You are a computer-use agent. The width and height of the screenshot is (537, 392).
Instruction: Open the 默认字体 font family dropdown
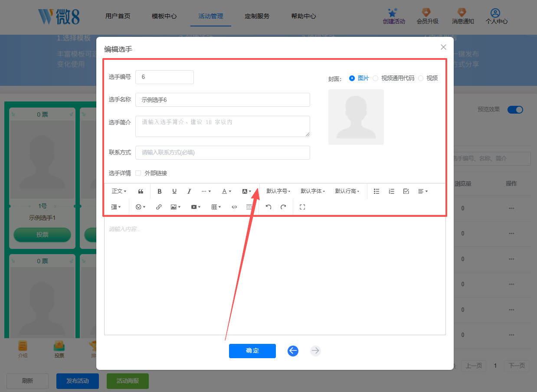coord(313,191)
